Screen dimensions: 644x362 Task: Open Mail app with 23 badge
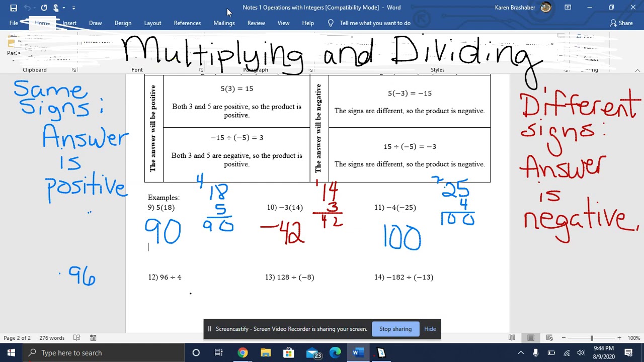pos(312,353)
